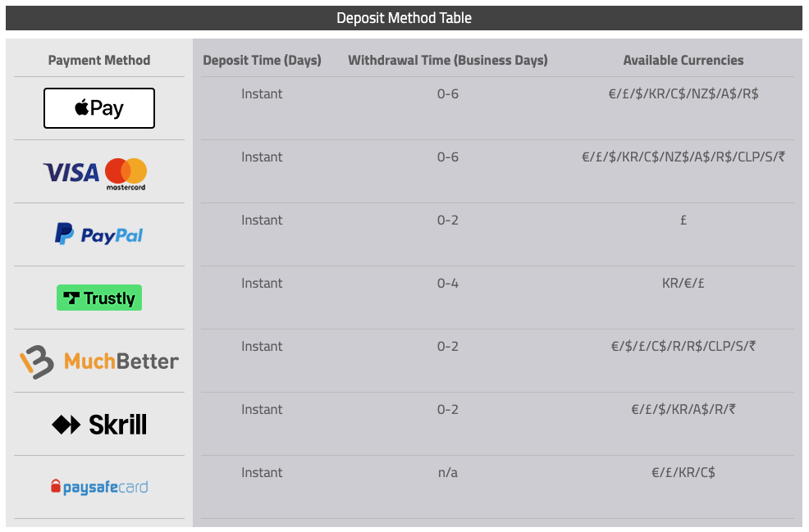This screenshot has width=809, height=532.
Task: Click paysafecard's n/a withdrawal cell
Action: pyautogui.click(x=448, y=473)
